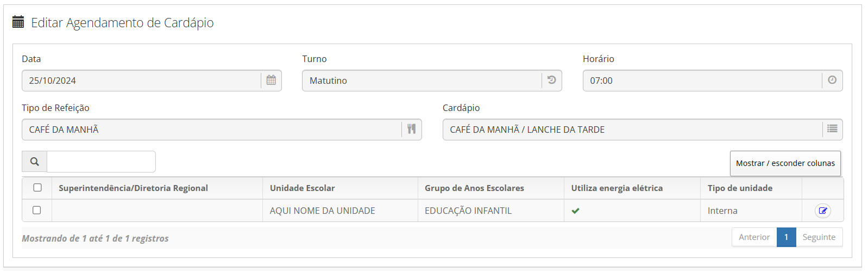Screen dimensions: 868x271
Task: Open the calendar picker on Data field
Action: click(271, 81)
